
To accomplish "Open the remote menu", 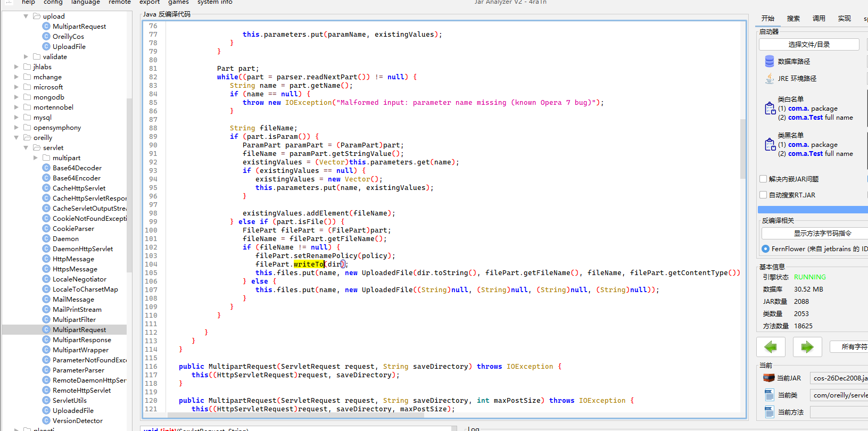I will pos(119,2).
